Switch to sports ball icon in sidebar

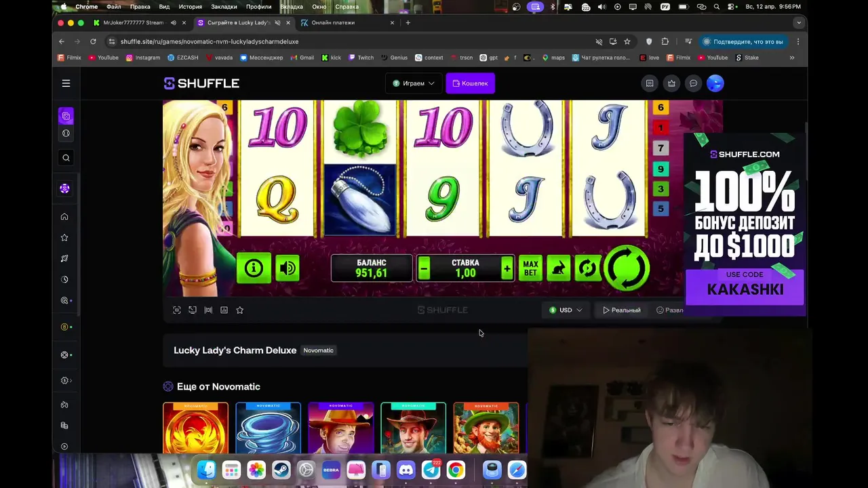(66, 134)
